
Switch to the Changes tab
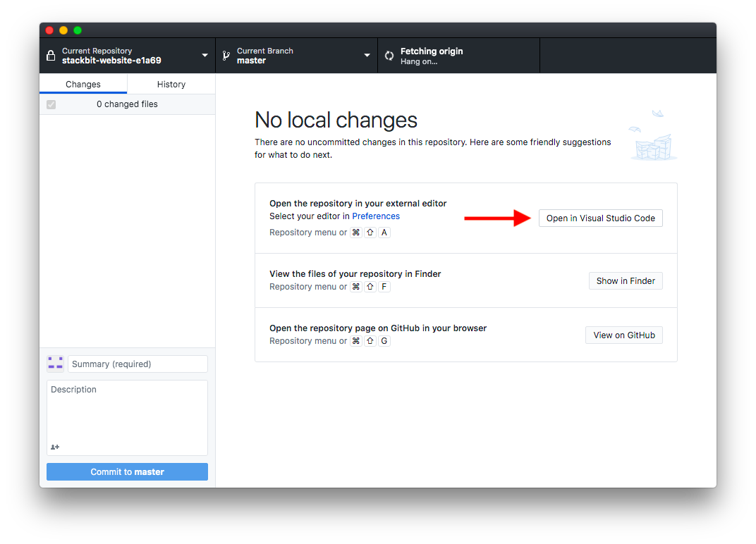[83, 84]
